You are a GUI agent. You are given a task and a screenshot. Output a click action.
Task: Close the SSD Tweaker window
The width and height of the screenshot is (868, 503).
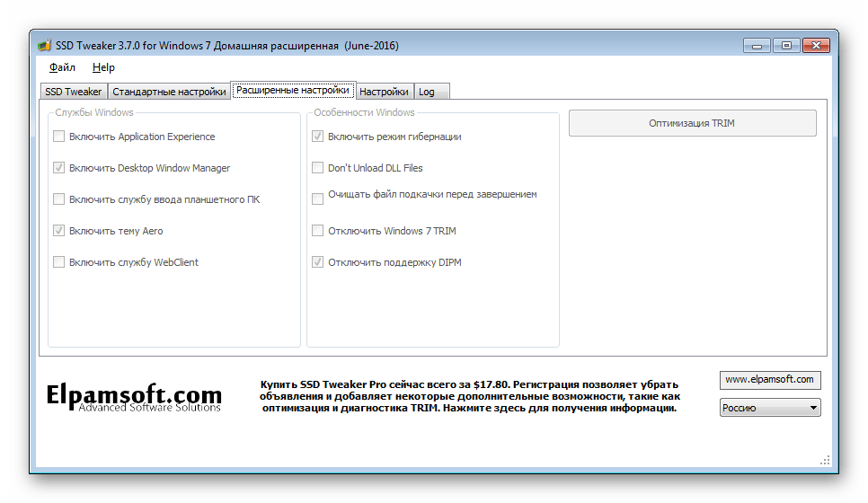coord(816,46)
